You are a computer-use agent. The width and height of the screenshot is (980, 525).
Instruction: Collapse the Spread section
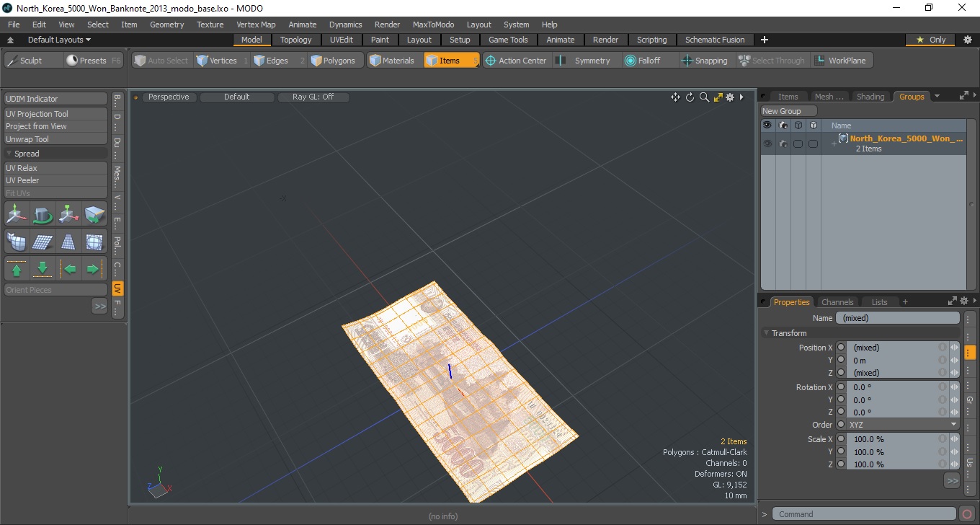pos(9,154)
